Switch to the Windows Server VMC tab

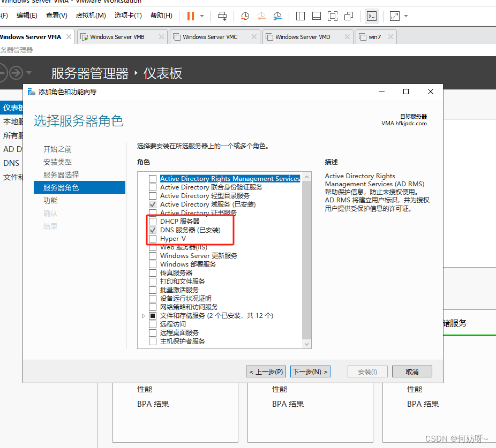[209, 37]
